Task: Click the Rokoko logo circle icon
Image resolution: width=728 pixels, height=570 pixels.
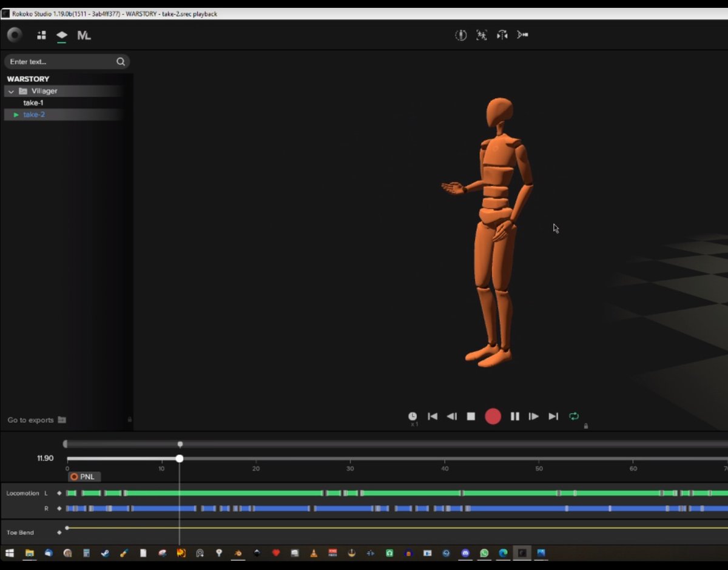Action: click(x=15, y=35)
